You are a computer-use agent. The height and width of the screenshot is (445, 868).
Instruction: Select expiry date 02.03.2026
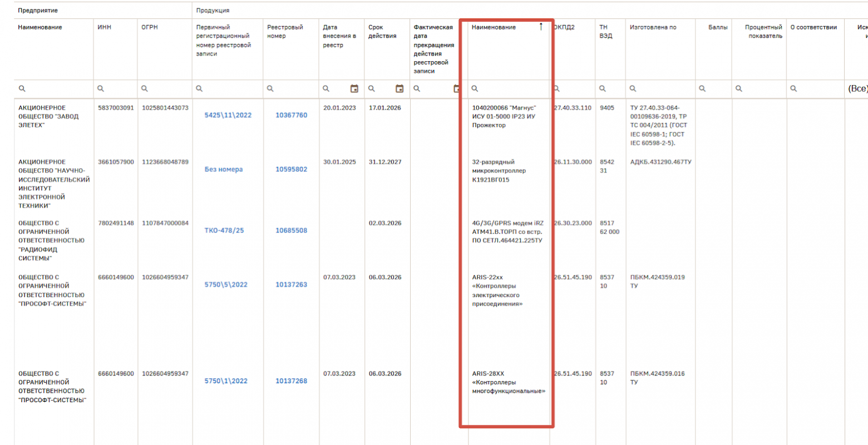[x=385, y=223]
